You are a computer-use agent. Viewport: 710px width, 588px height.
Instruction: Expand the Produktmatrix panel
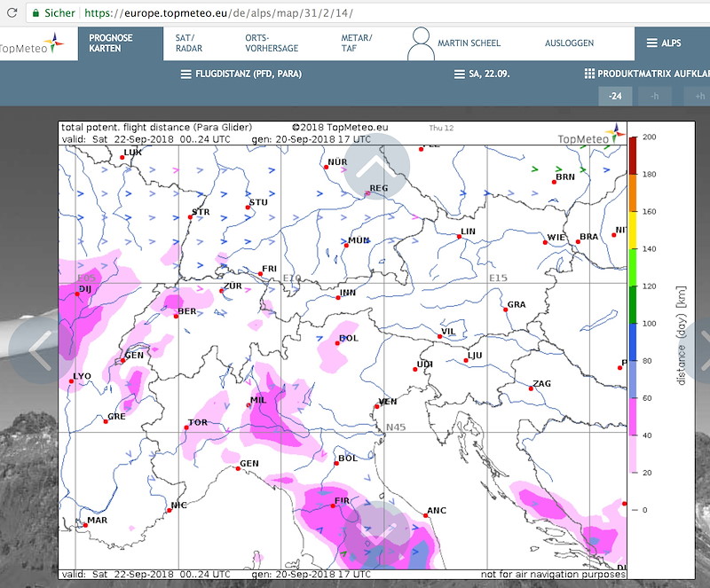pos(648,74)
